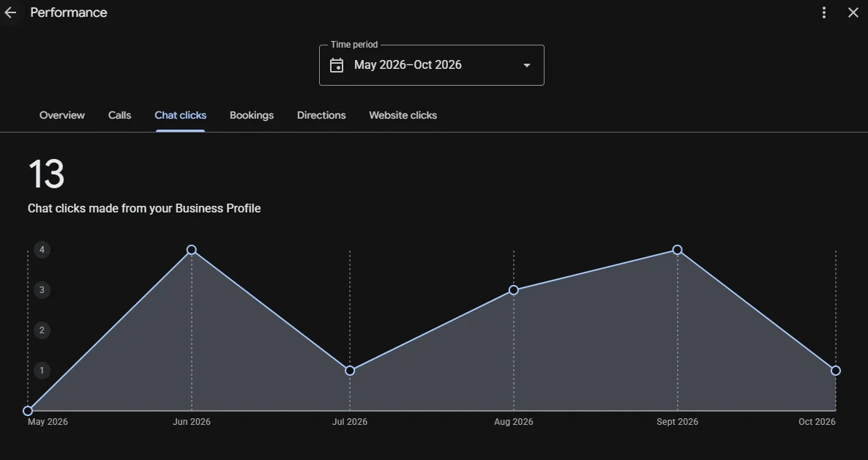Click the y-axis label 2
868x460 pixels.
tap(42, 330)
